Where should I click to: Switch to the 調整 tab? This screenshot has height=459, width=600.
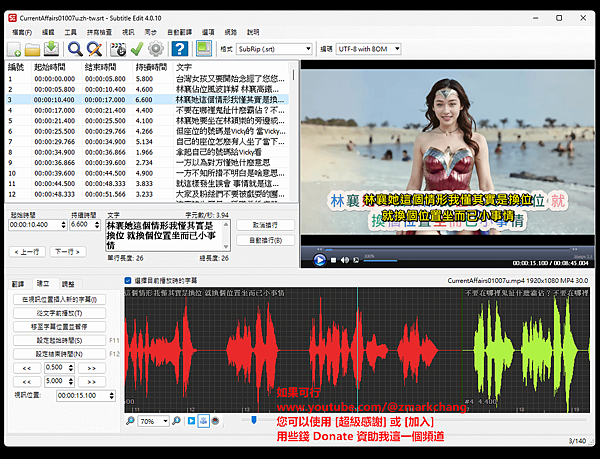click(68, 284)
